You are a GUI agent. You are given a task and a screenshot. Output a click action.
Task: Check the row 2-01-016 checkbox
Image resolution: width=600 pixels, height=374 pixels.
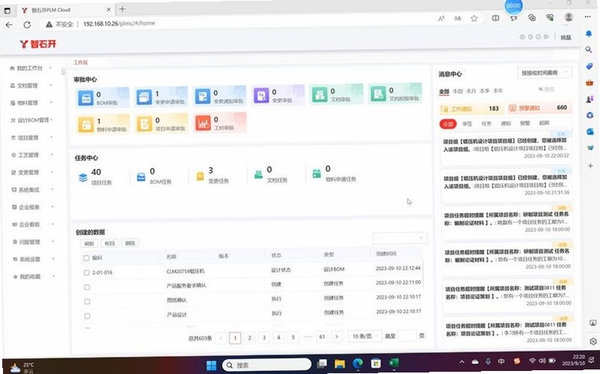click(x=86, y=273)
